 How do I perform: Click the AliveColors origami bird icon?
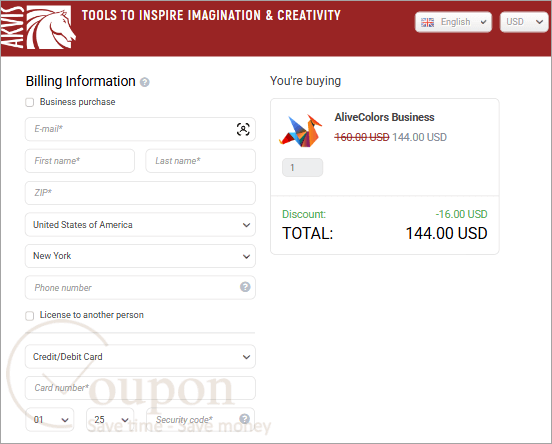click(x=301, y=130)
